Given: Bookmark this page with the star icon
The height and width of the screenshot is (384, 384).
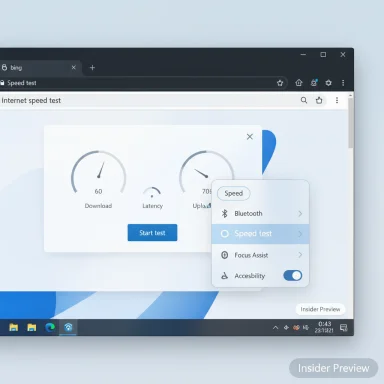Looking at the screenshot, I should [280, 83].
